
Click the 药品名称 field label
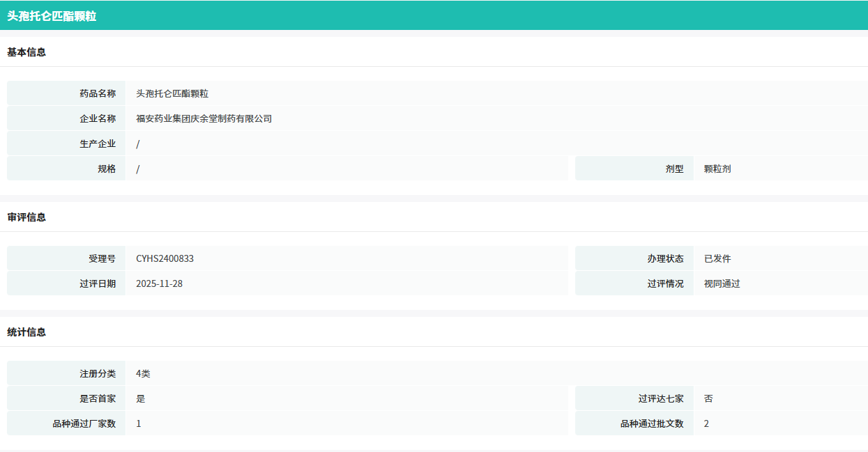pyautogui.click(x=98, y=93)
